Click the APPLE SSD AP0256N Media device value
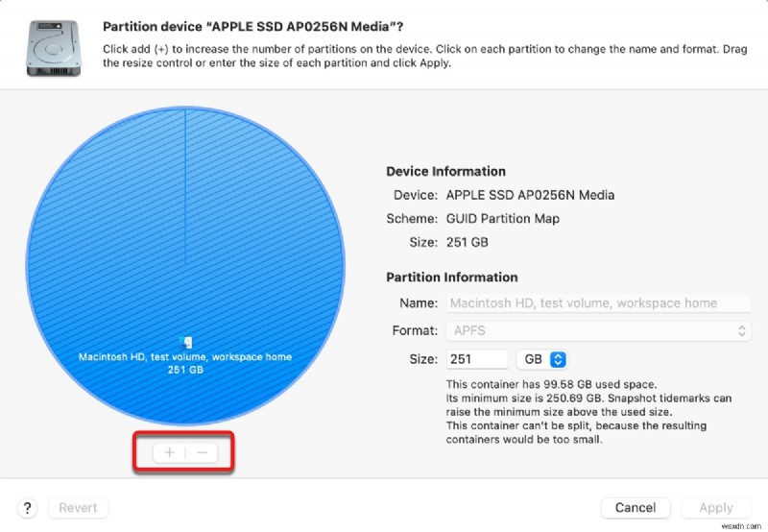Viewport: 768px width, 532px height. pos(531,195)
